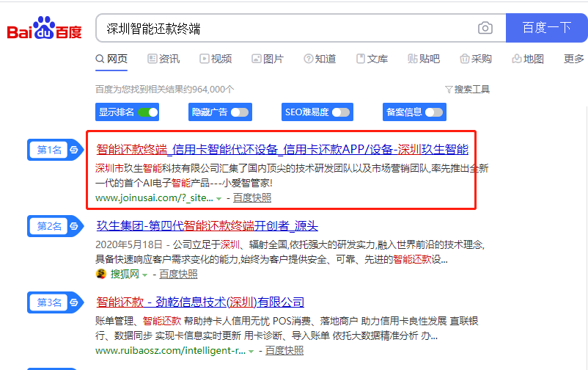Click the swap icon on 第3名 badge
Viewport: 588px width, 370px height.
73,302
